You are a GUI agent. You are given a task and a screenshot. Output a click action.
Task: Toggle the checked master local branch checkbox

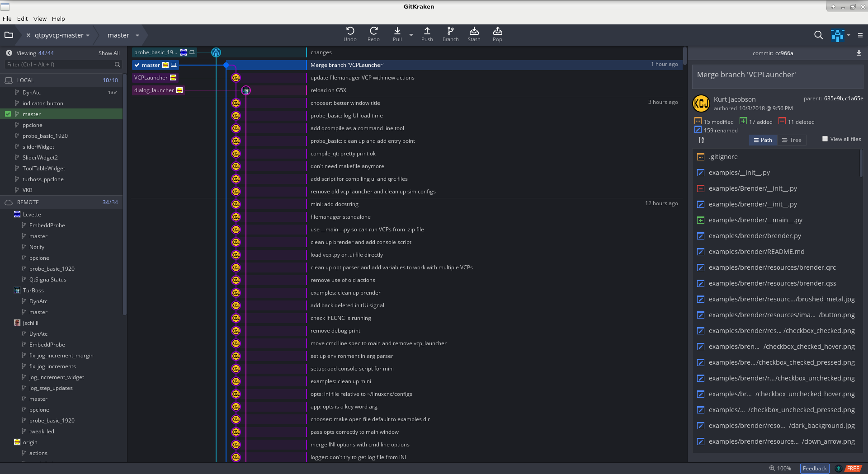tap(8, 114)
